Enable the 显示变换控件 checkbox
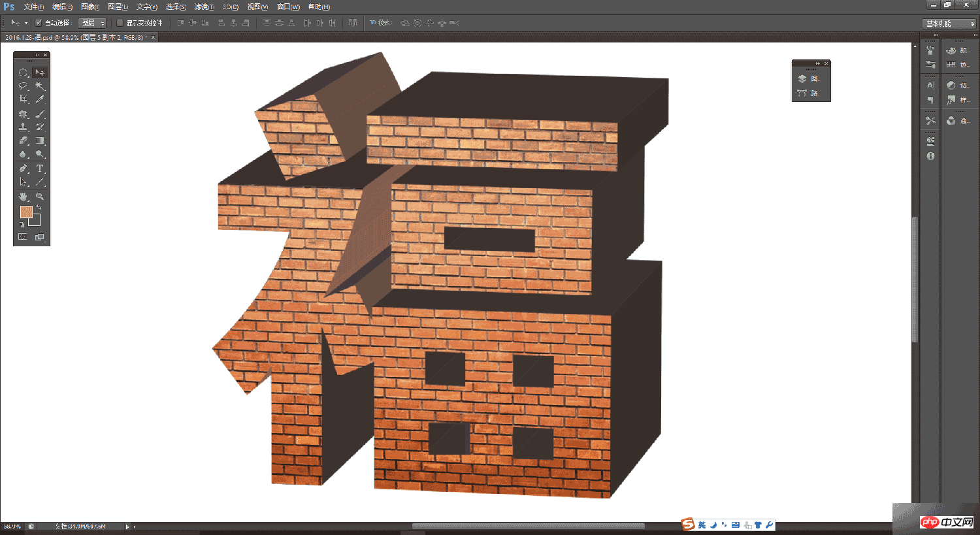The height and width of the screenshot is (535, 980). pyautogui.click(x=120, y=23)
